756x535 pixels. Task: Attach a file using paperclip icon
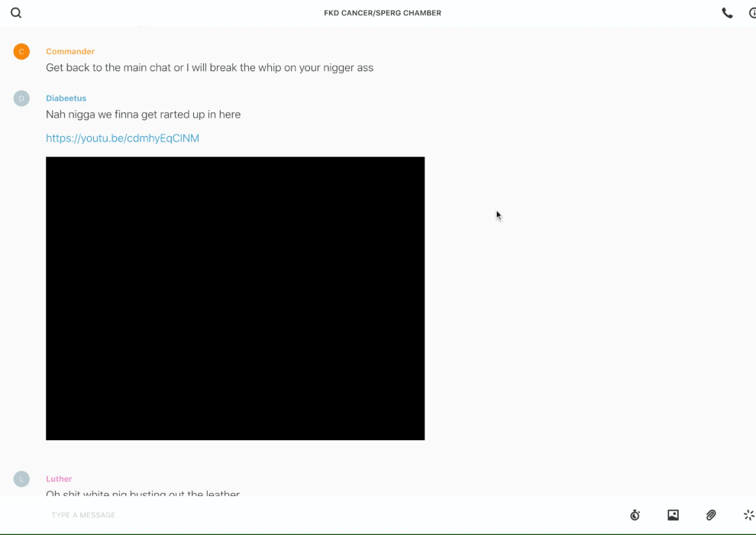711,515
